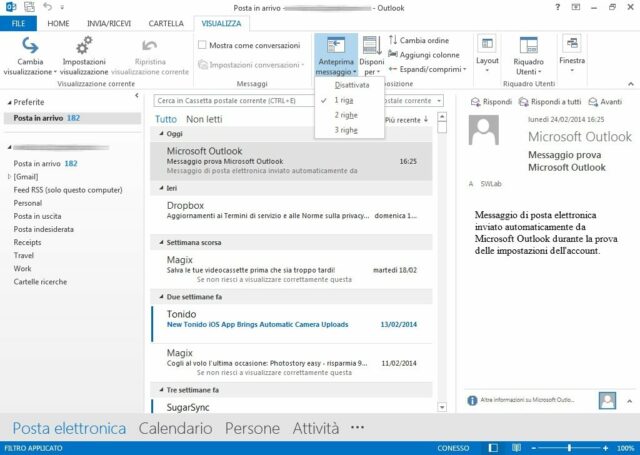This screenshot has height=455, width=640.
Task: Collapse the Preferite folder section
Action: pyautogui.click(x=9, y=102)
